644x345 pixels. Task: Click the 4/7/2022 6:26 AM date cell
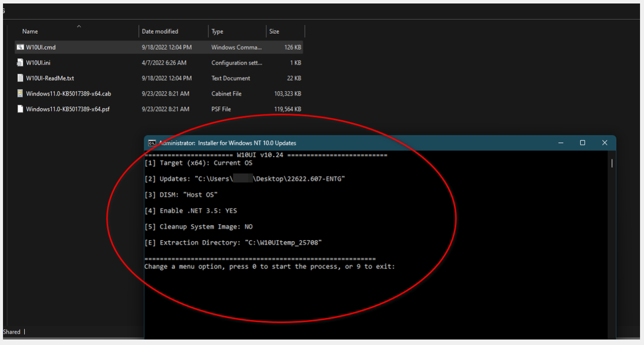click(164, 63)
